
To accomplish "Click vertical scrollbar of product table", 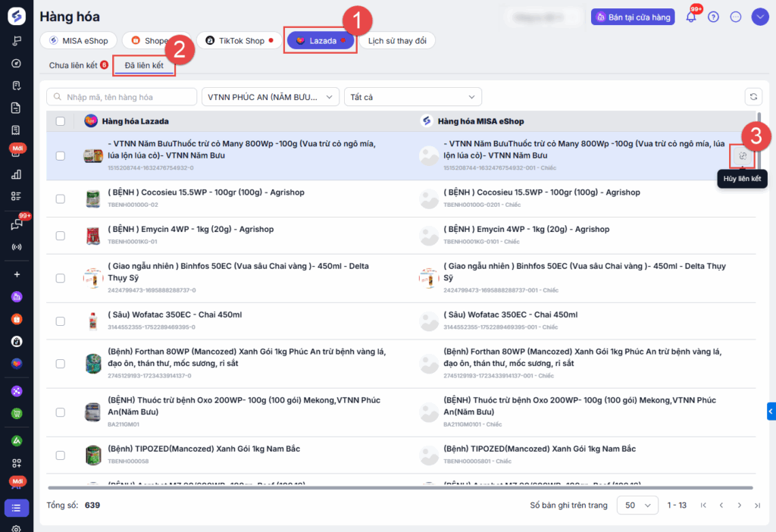I will (759, 139).
